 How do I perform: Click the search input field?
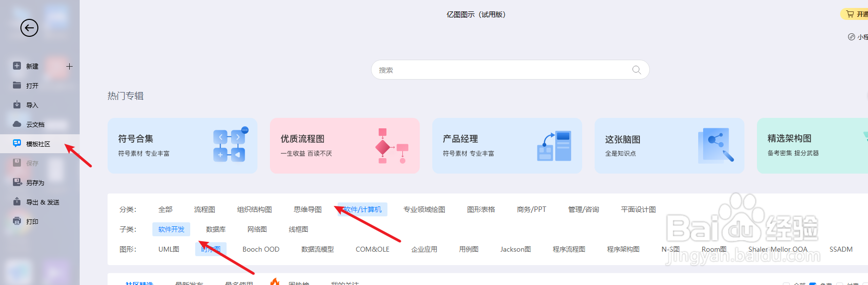point(510,70)
